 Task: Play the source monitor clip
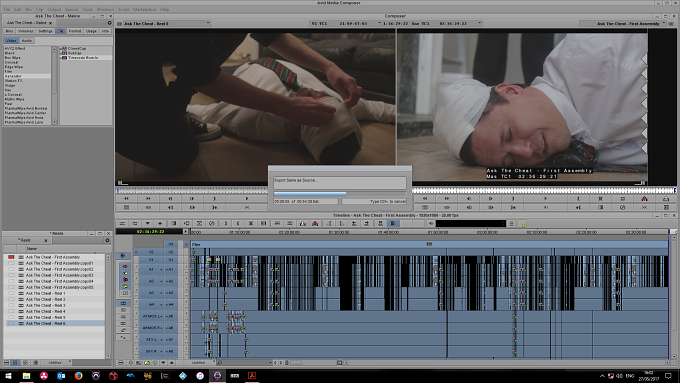coord(247,198)
